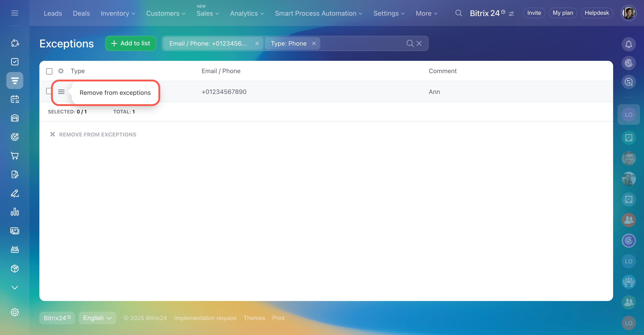Image resolution: width=644 pixels, height=335 pixels.
Task: Expand the Inventory dropdown menu
Action: [118, 13]
